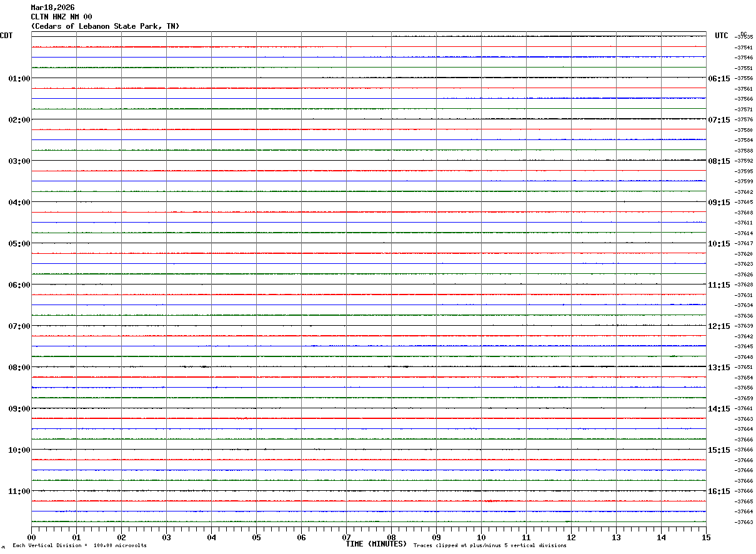Viewport: 756px width, 554px height.
Task: Click the date label 'Mar18,2026'
Action: coord(52,8)
